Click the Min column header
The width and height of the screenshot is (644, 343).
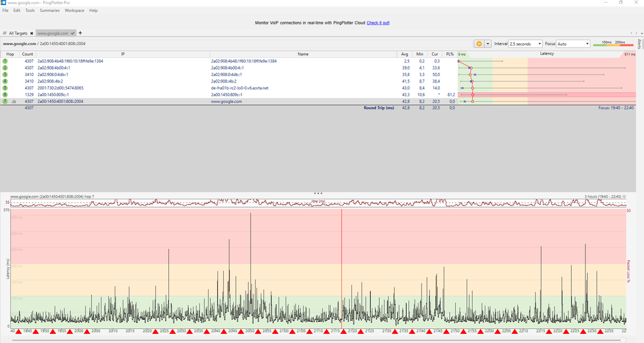click(x=419, y=54)
